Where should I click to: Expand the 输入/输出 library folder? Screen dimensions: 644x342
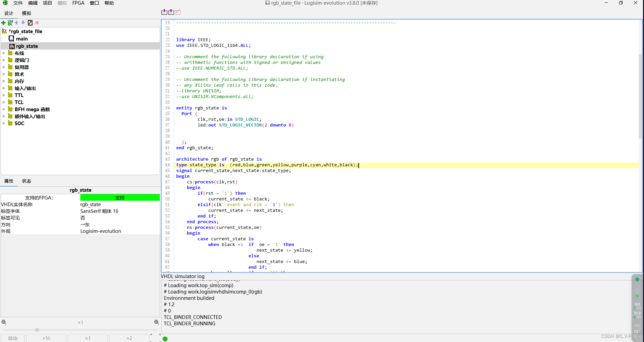click(4, 88)
